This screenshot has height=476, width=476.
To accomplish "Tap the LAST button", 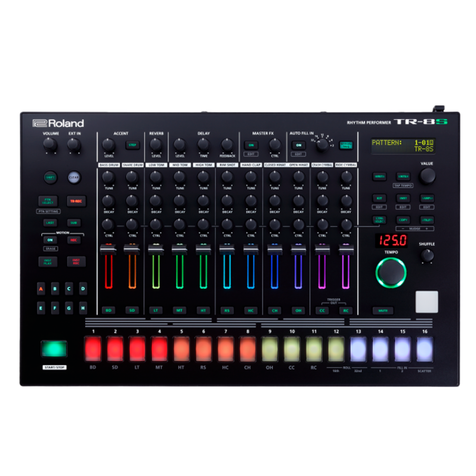I will (50, 223).
